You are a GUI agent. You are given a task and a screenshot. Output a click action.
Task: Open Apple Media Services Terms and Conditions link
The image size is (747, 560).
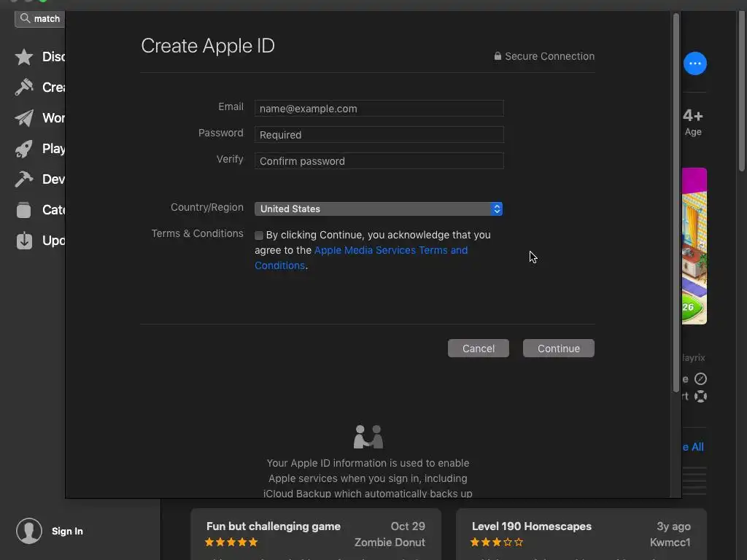pyautogui.click(x=361, y=257)
